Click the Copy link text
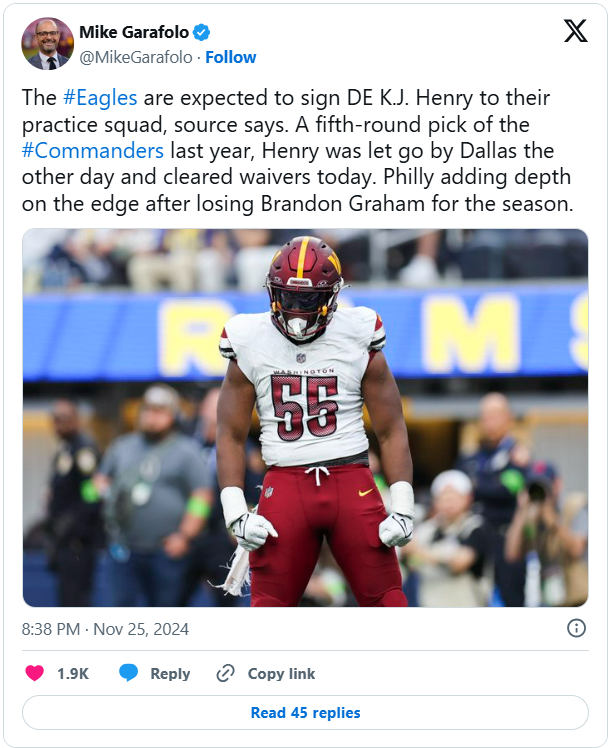This screenshot has height=748, width=612. click(281, 674)
